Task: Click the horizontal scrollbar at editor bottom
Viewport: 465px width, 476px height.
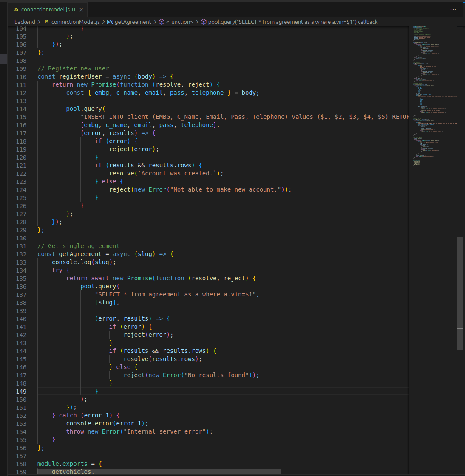Action: click(x=159, y=472)
